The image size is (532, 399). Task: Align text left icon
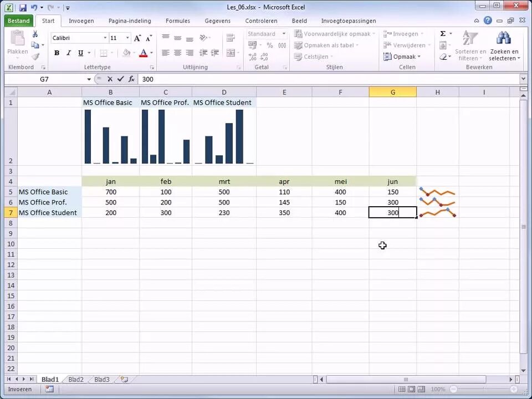[165, 53]
